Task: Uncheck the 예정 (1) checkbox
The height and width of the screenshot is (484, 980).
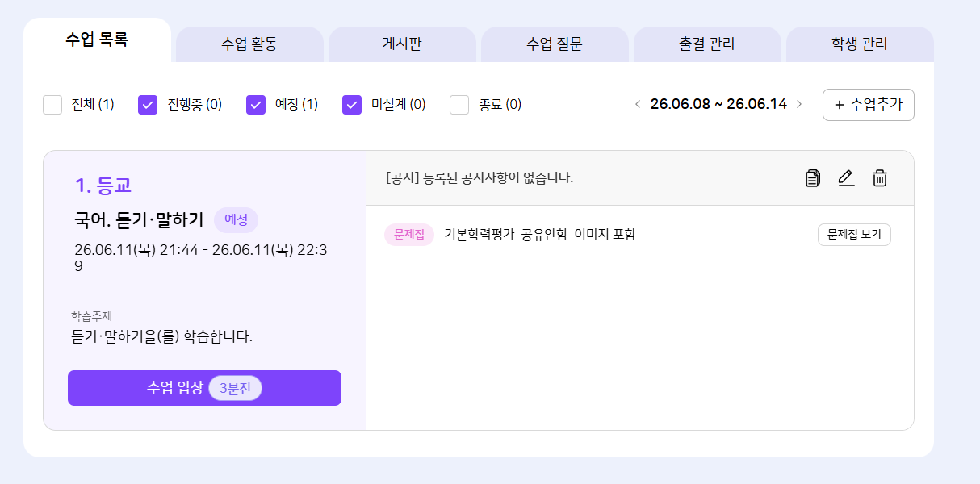Action: [256, 105]
